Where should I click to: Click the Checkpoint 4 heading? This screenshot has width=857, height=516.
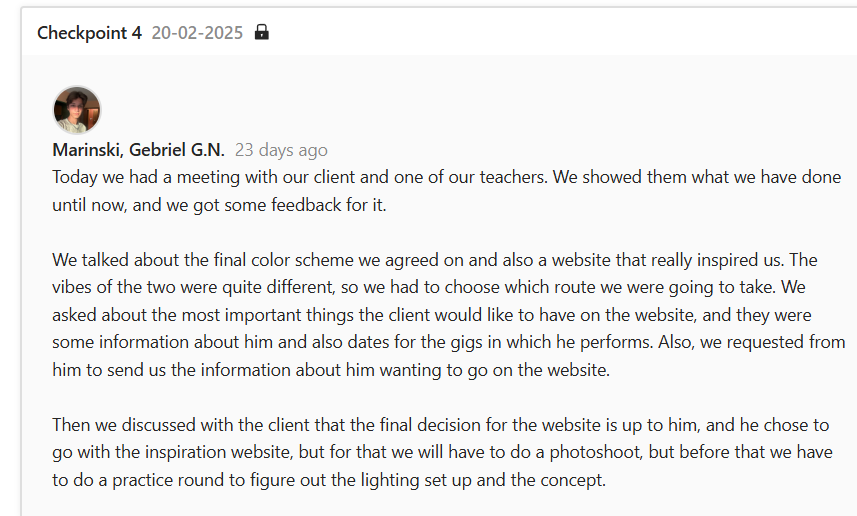89,32
